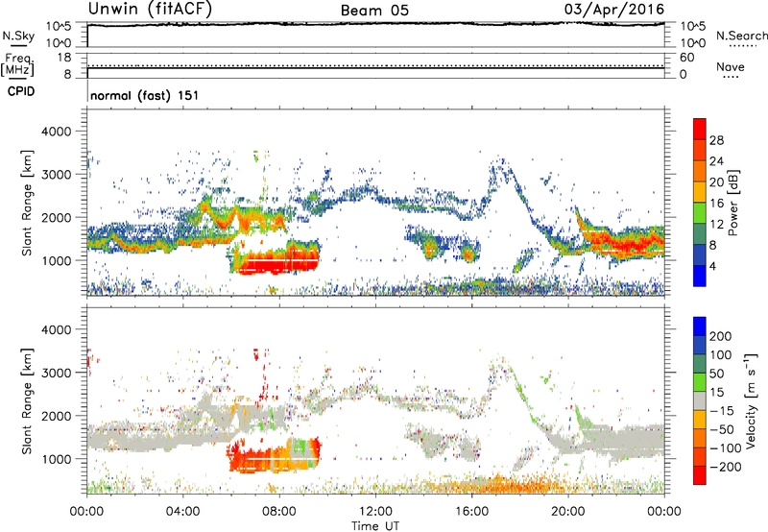Click the strong red echo patch in power panel
This screenshot has height=532, width=768.
pyautogui.click(x=276, y=261)
